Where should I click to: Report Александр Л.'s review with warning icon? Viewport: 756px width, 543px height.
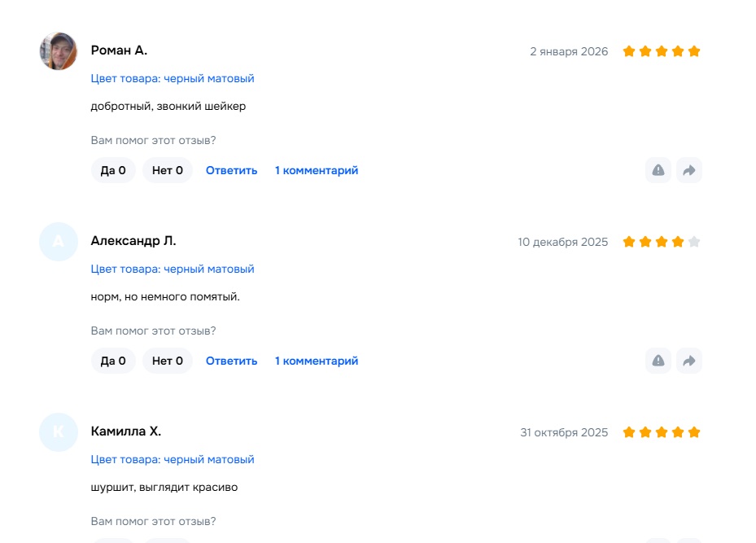tap(658, 361)
